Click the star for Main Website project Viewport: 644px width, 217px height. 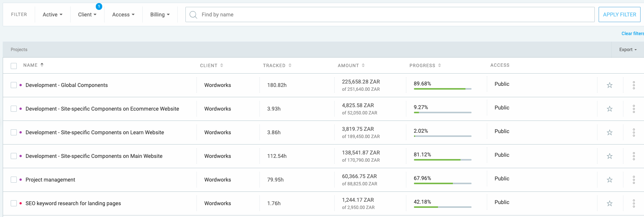coord(609,156)
